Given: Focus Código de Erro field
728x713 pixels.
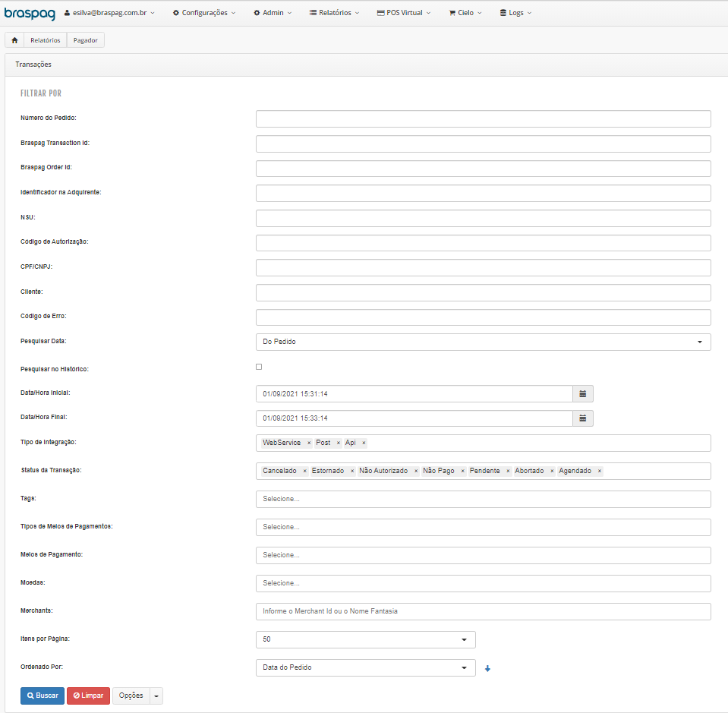Looking at the screenshot, I should [x=483, y=317].
